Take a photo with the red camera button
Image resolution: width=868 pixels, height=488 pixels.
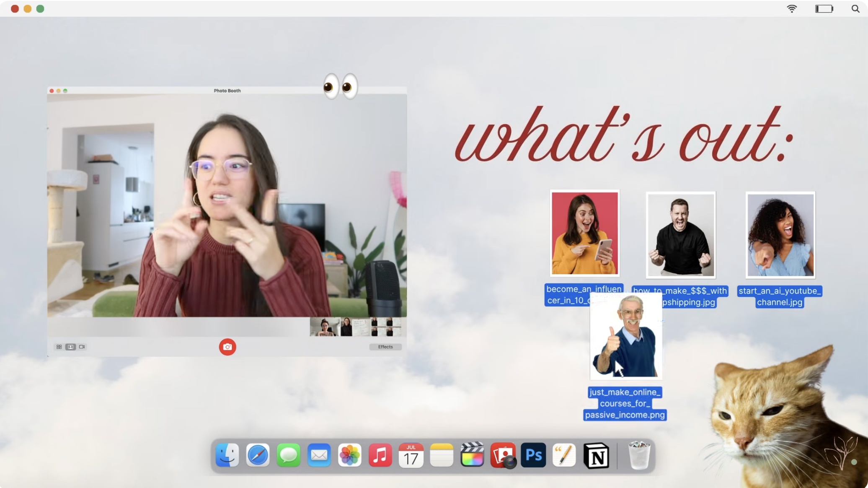tap(227, 347)
